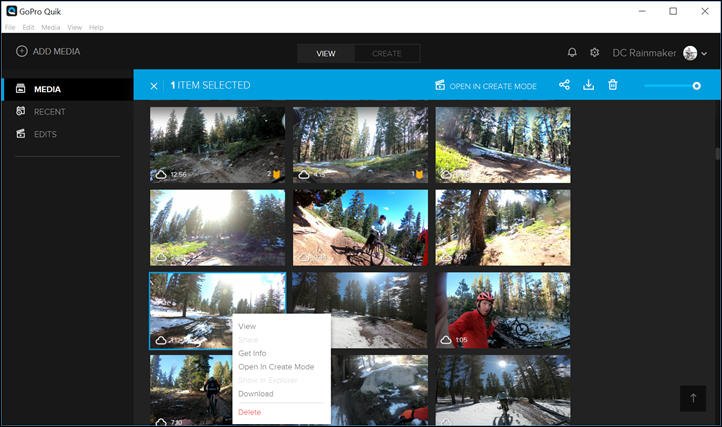
Task: Open the Help menu
Action: pyautogui.click(x=96, y=27)
